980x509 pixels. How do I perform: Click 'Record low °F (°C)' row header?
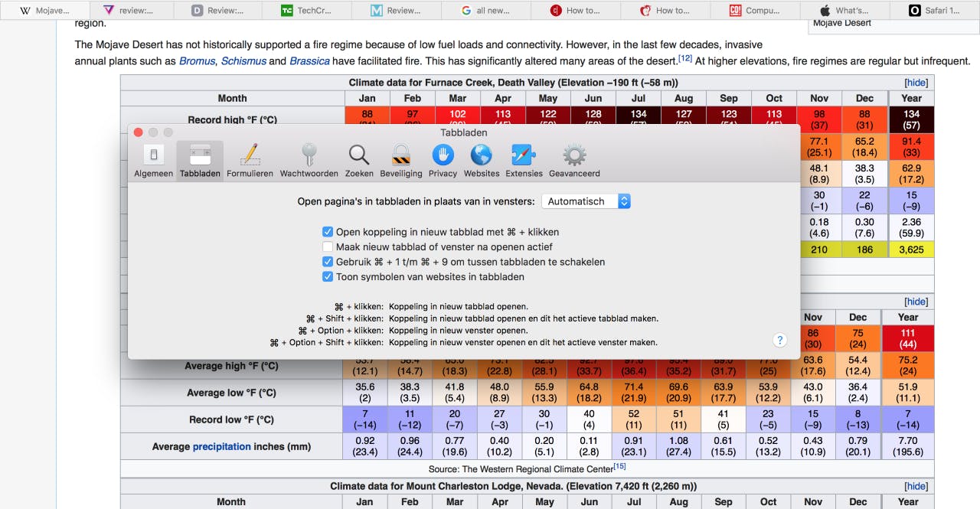tap(231, 419)
